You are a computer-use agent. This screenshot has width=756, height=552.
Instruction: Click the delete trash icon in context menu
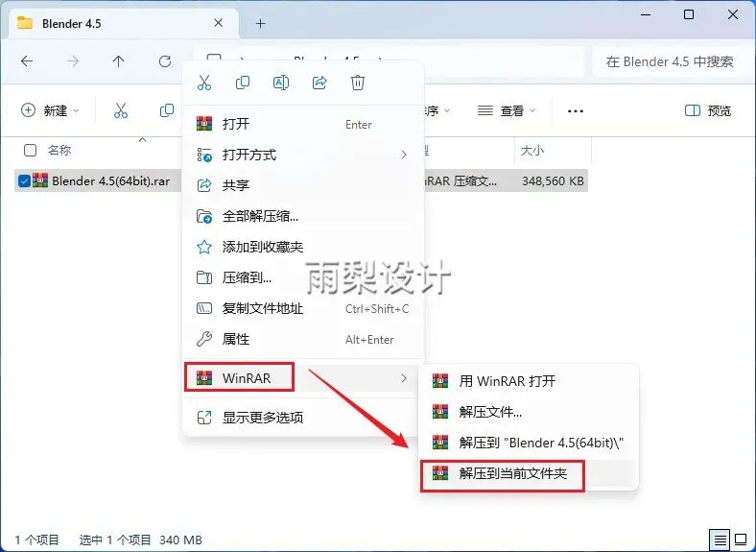point(358,83)
